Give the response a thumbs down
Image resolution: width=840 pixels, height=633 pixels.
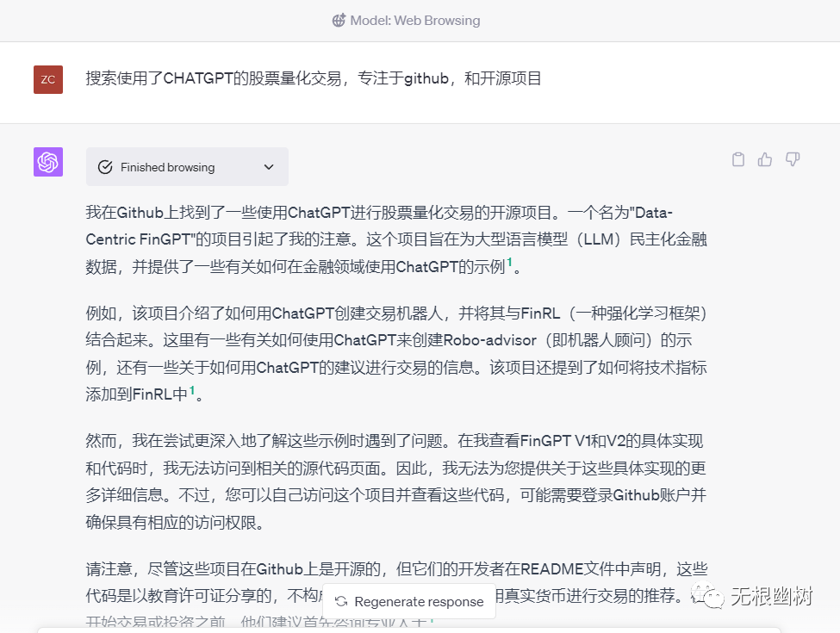pyautogui.click(x=793, y=159)
